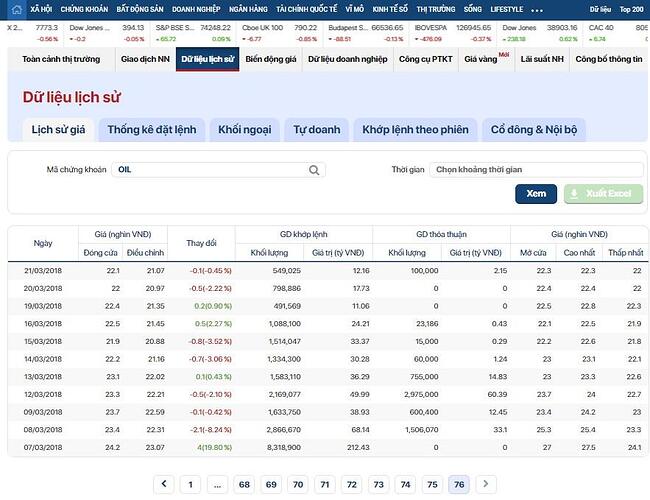Click the Xuất Excel download button

598,193
